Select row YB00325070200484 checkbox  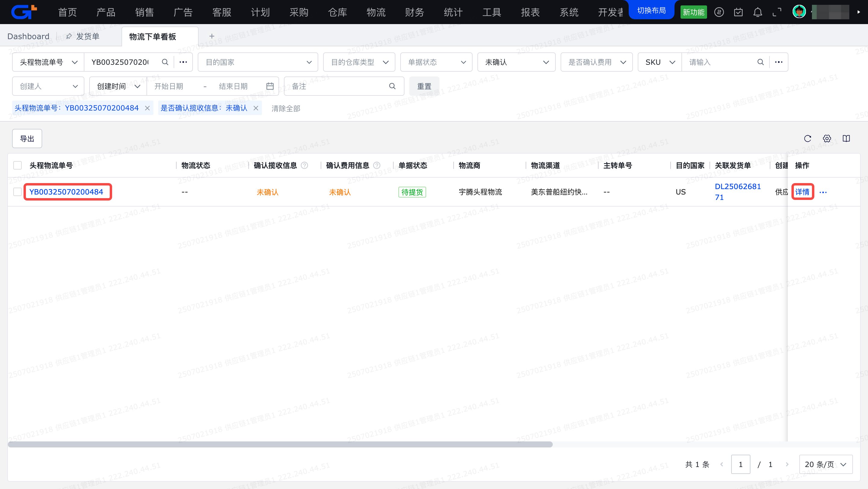click(17, 192)
